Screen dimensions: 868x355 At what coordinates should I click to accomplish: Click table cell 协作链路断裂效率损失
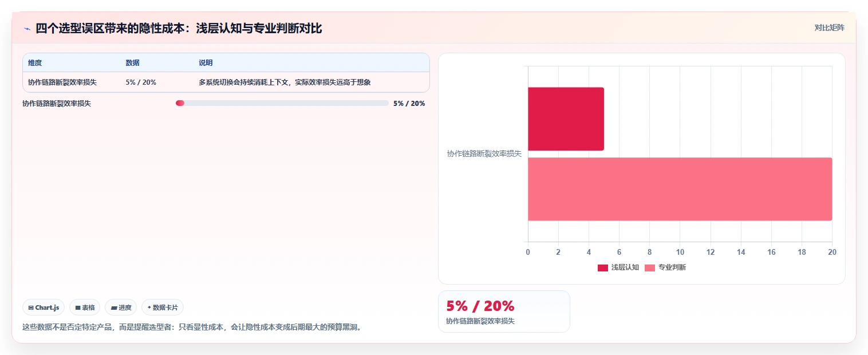click(x=62, y=82)
